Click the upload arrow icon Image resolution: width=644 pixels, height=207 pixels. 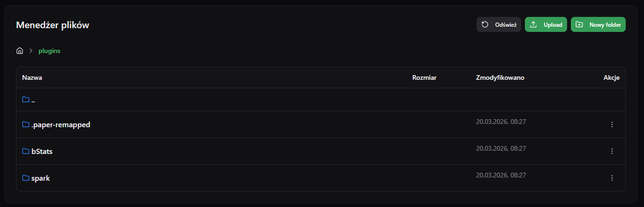[x=533, y=24]
